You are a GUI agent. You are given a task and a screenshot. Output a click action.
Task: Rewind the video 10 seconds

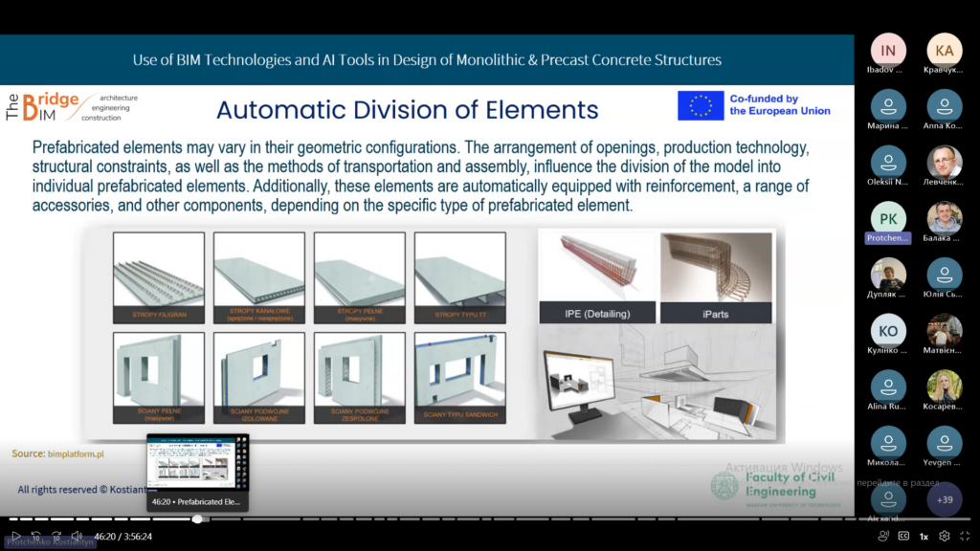(36, 537)
